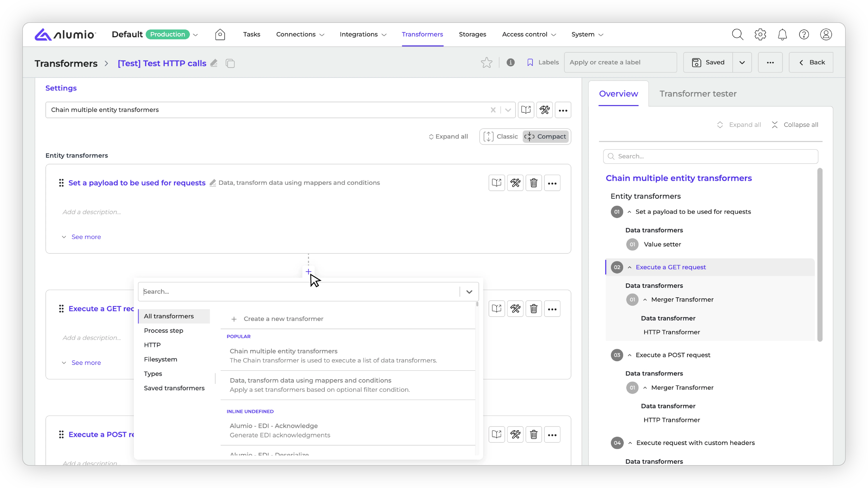Click Collapse all in overview panel

[795, 125]
